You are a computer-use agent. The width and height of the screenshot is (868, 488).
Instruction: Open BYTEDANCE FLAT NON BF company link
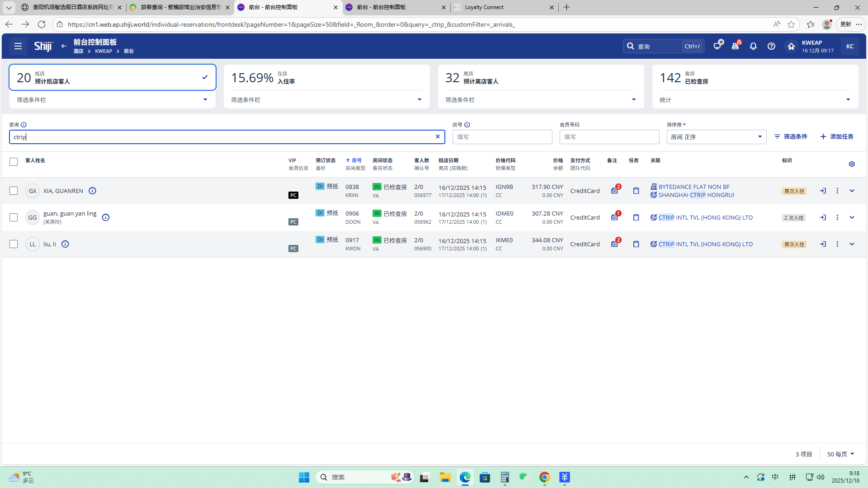tap(693, 187)
